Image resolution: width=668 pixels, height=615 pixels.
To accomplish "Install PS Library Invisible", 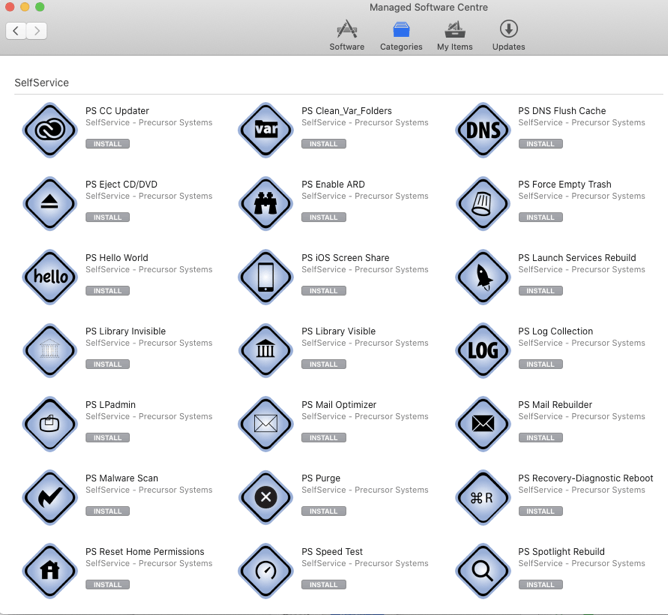I will [107, 364].
